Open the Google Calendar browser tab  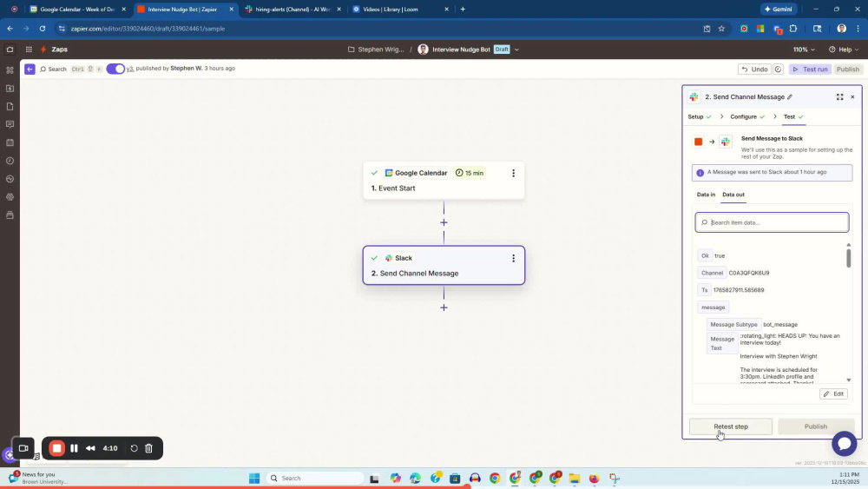click(x=78, y=10)
